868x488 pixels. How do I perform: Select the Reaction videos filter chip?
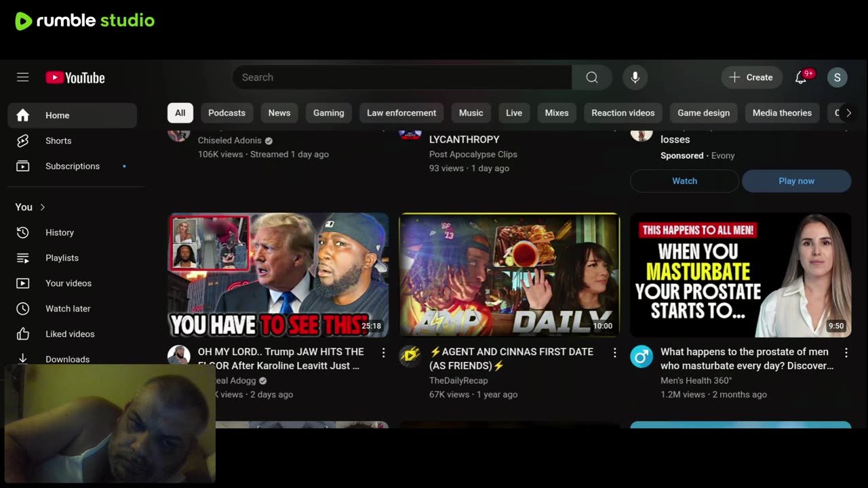623,113
